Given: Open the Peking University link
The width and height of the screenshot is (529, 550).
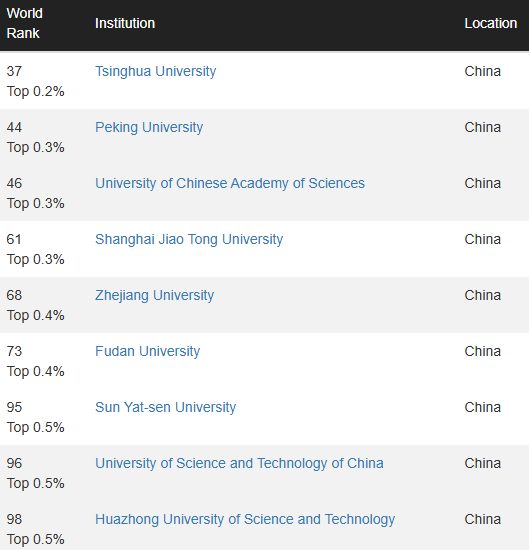Looking at the screenshot, I should pos(149,127).
